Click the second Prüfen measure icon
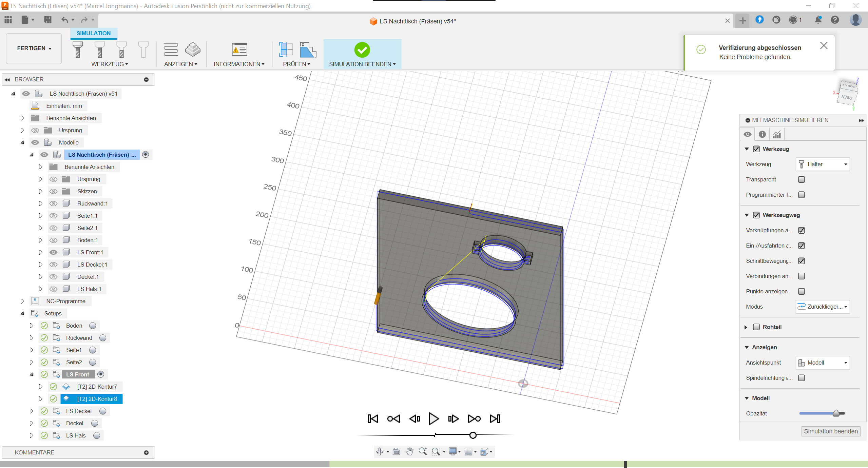This screenshot has width=868, height=468. (x=308, y=50)
